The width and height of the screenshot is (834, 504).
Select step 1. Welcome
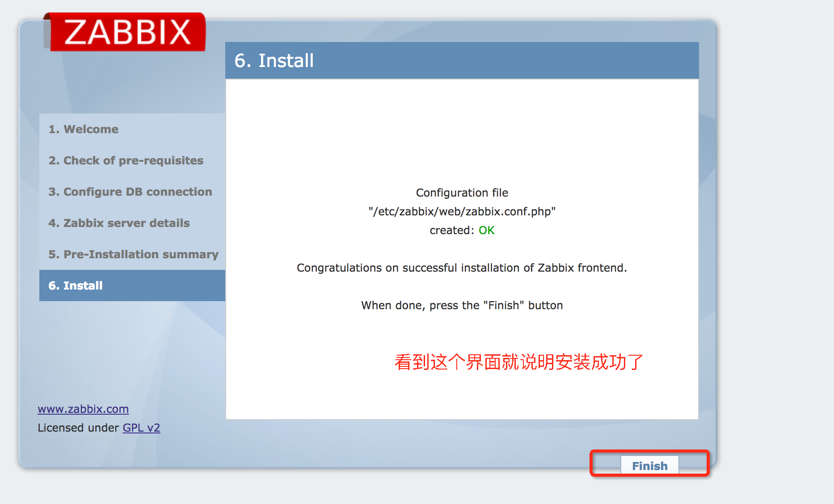coord(132,129)
